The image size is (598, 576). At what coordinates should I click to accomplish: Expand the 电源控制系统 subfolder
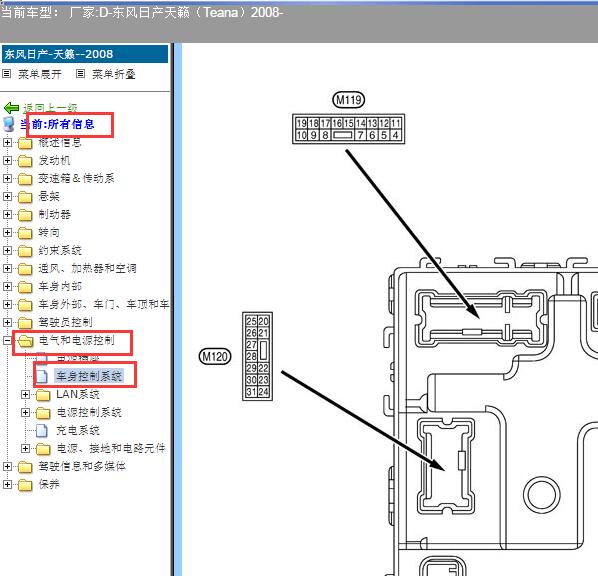[25, 412]
